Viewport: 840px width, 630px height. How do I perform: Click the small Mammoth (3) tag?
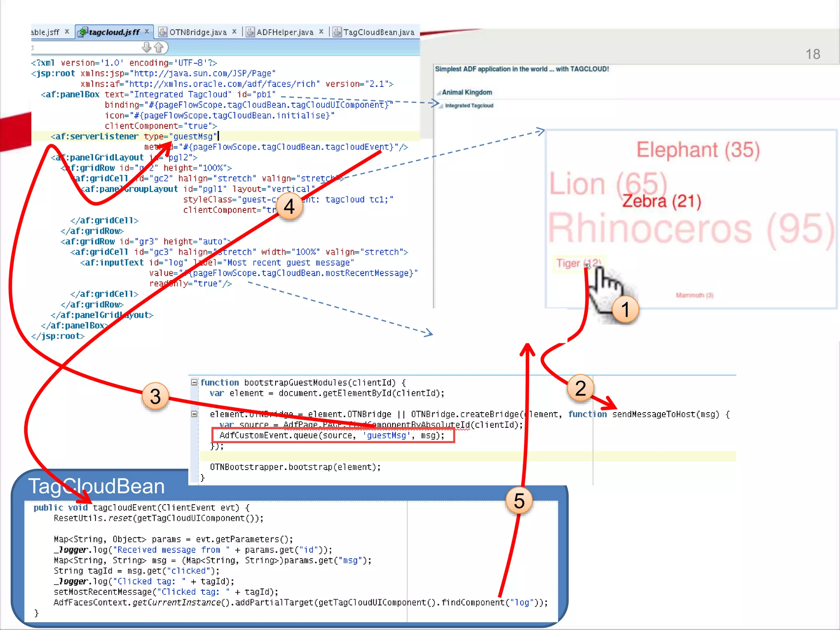click(694, 295)
